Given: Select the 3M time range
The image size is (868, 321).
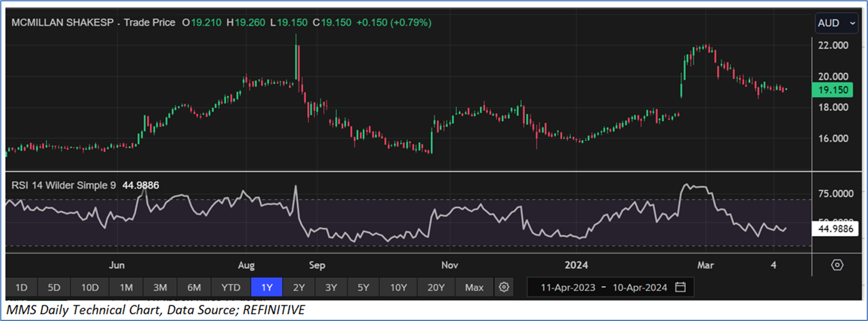Looking at the screenshot, I should (160, 287).
